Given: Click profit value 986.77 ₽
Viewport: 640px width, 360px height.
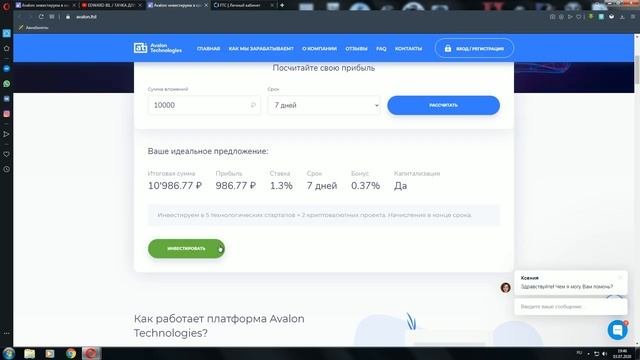Looking at the screenshot, I should pyautogui.click(x=236, y=186).
